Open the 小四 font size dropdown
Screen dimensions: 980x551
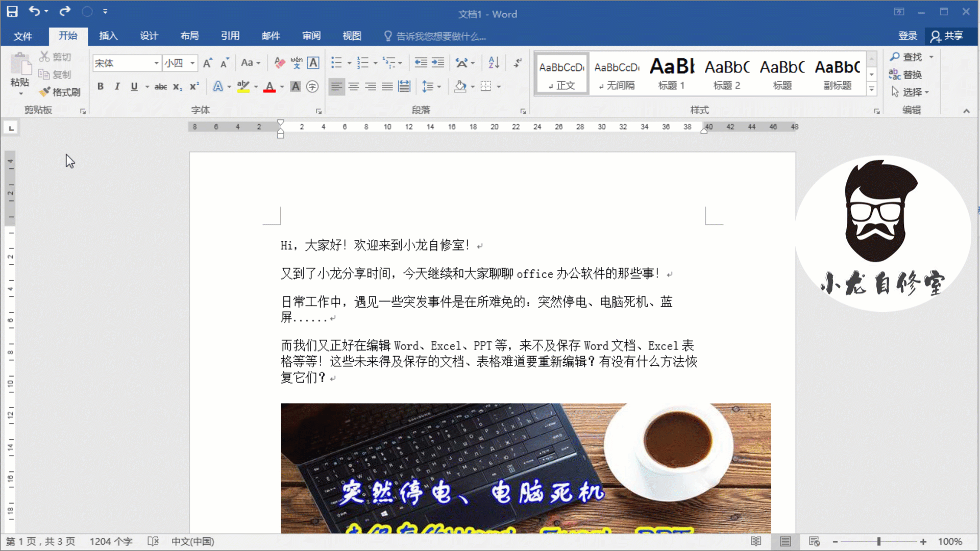click(192, 63)
